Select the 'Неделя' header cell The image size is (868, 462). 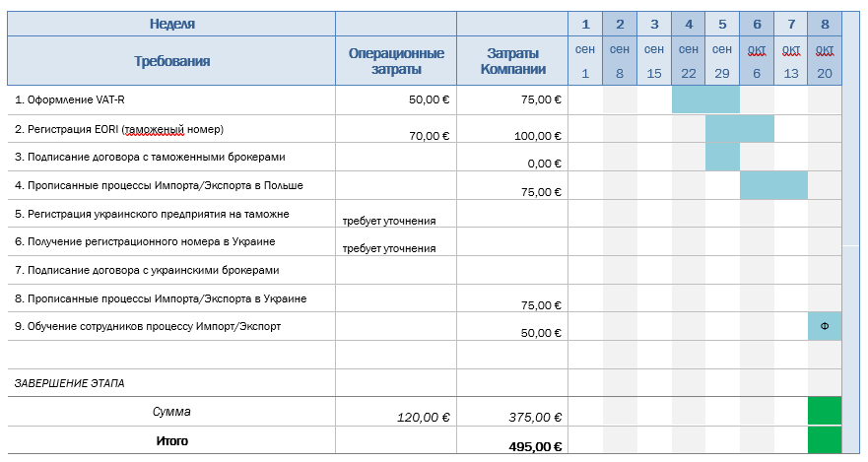coord(171,24)
